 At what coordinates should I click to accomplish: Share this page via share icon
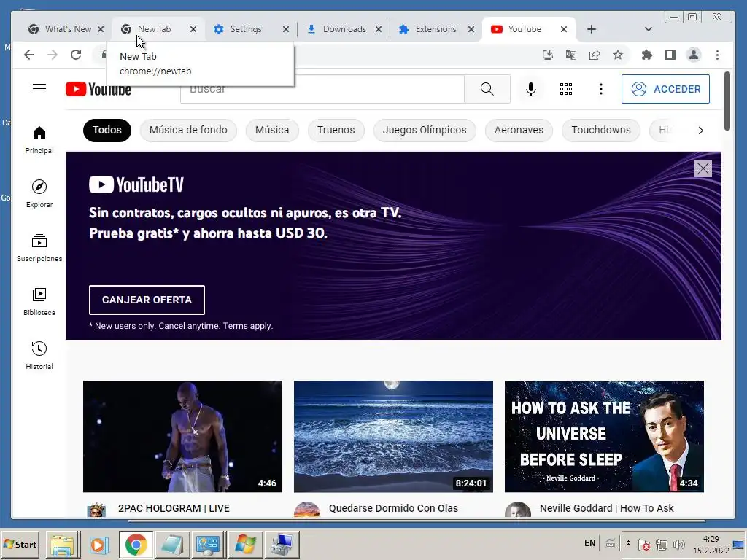(595, 55)
